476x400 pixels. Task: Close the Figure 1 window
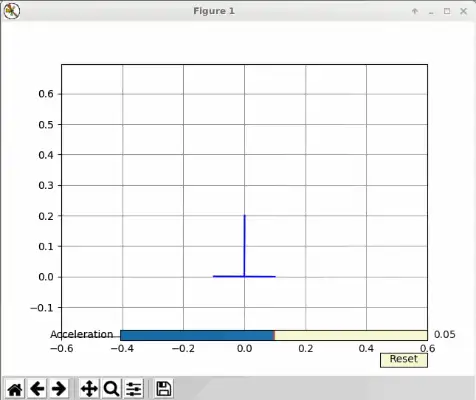click(463, 11)
